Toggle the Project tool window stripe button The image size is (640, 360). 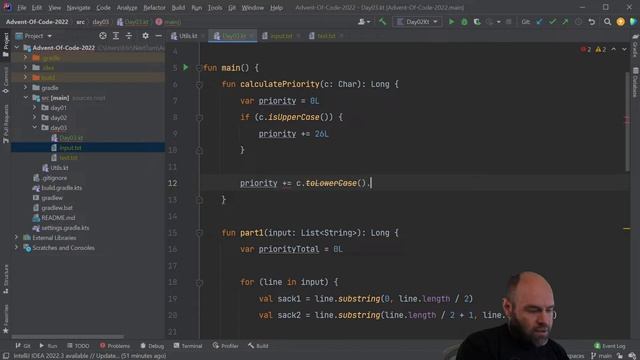coord(5,45)
